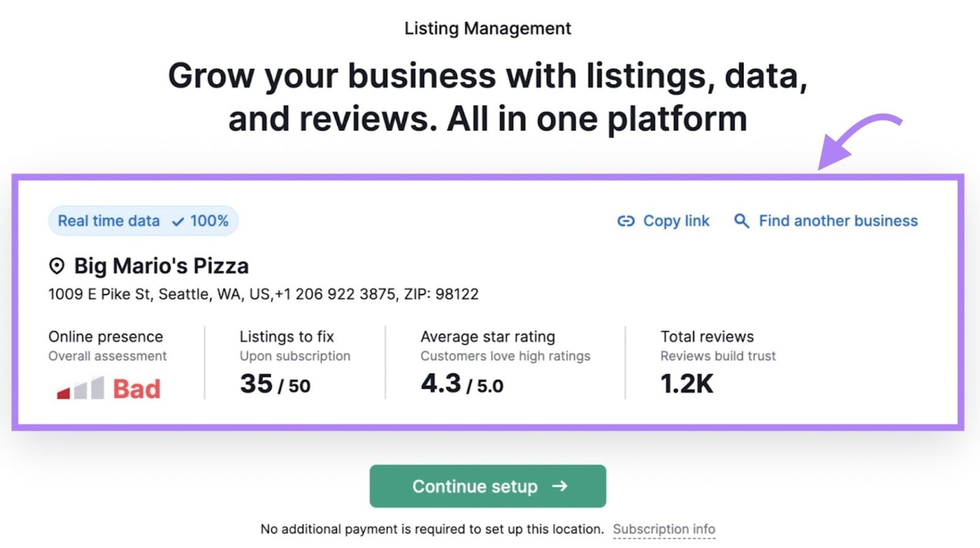Click the 1009 E Pike St address line
This screenshot has width=980, height=548.
coord(263,295)
